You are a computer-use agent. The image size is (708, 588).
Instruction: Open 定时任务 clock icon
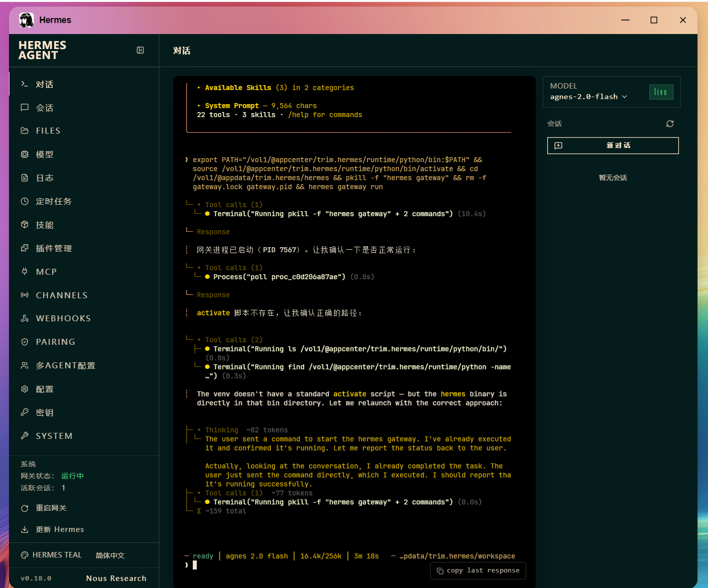pyautogui.click(x=25, y=201)
